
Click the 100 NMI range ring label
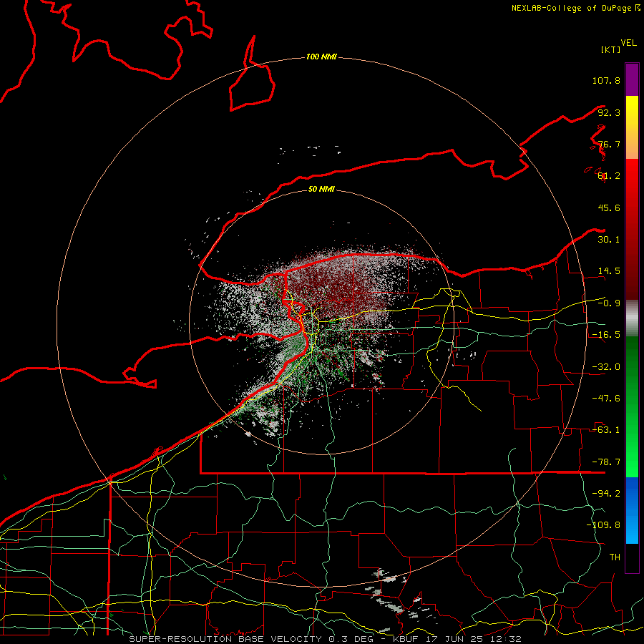pos(321,57)
